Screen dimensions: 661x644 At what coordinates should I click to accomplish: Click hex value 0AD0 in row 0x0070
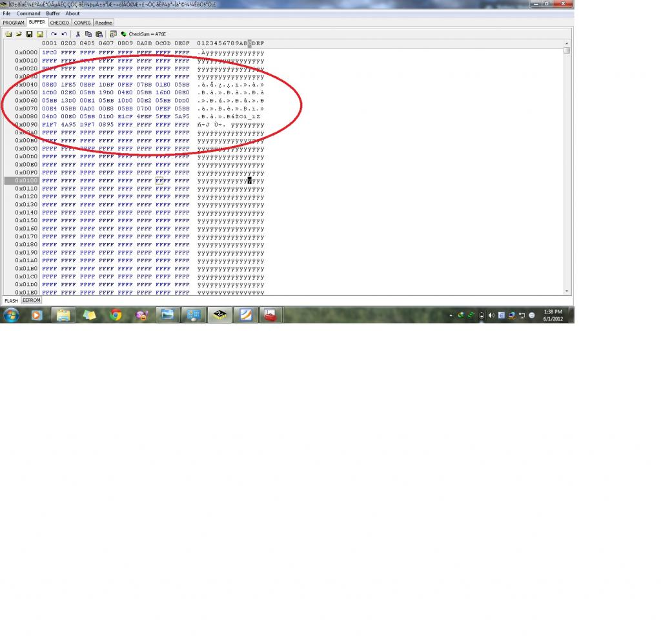coord(87,109)
